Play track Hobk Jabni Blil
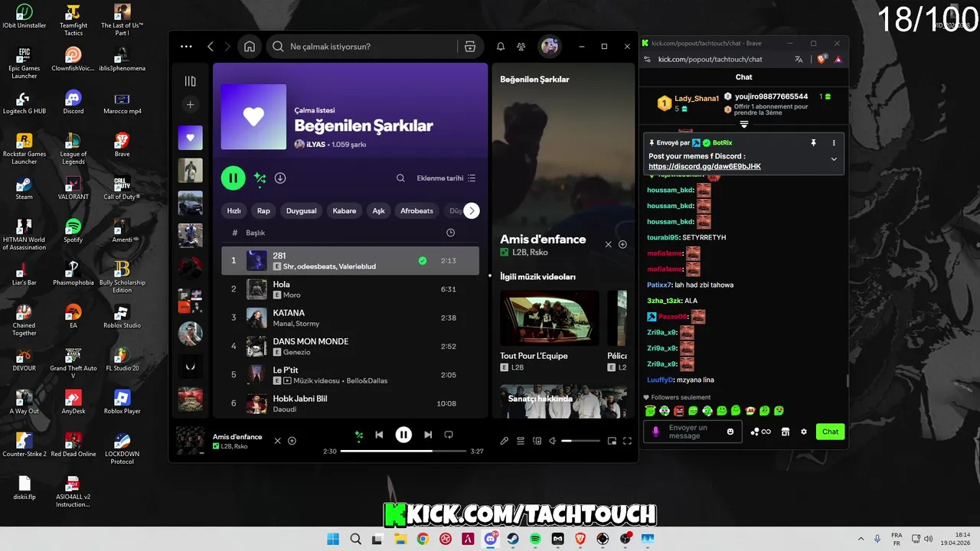 350,403
